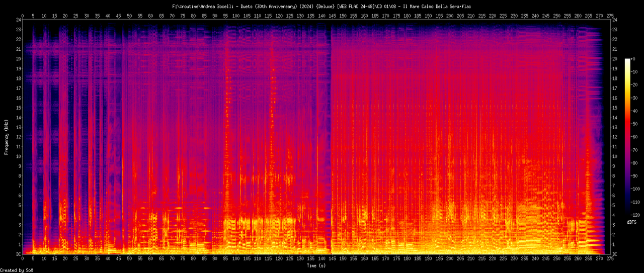644x273 pixels.
Task: Click the dBFS color gradient scale bar
Action: (627, 137)
